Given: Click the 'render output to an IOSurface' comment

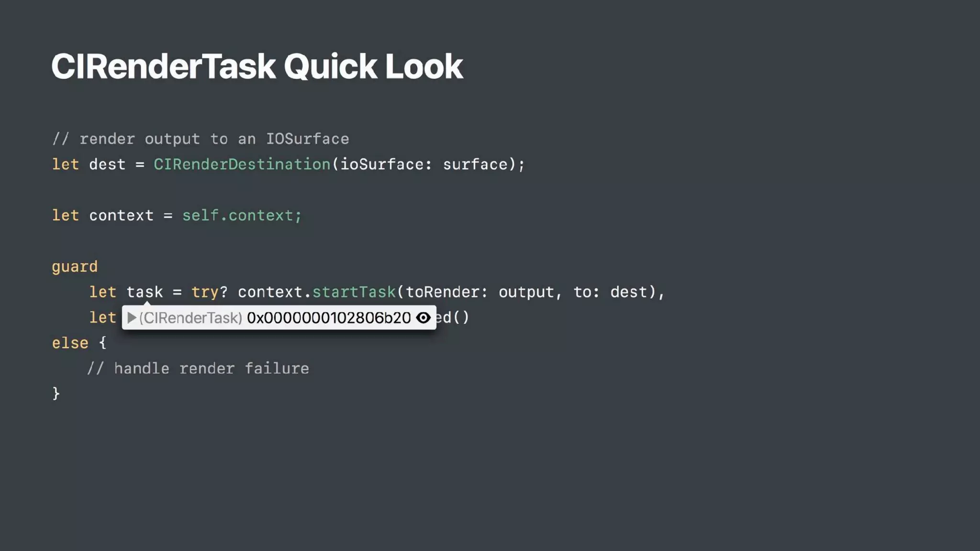Looking at the screenshot, I should click(x=200, y=139).
